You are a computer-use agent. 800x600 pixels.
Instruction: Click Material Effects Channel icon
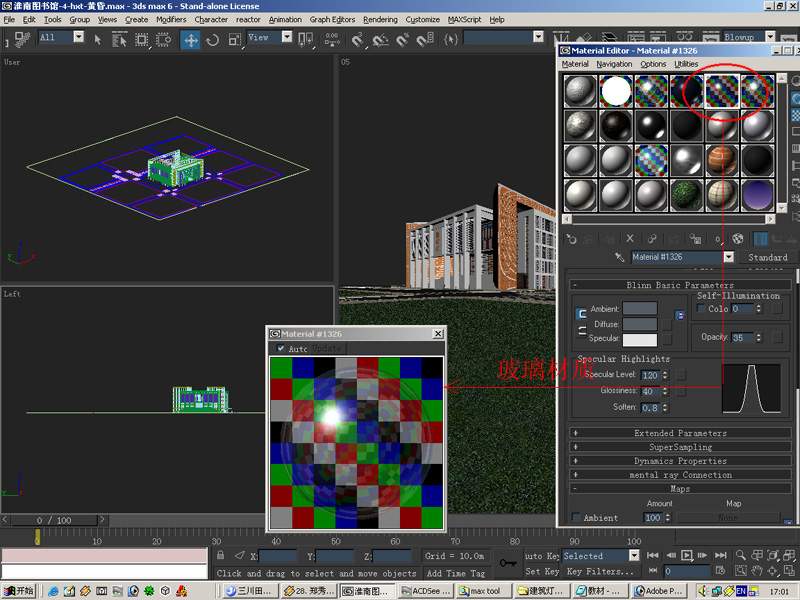(x=718, y=238)
